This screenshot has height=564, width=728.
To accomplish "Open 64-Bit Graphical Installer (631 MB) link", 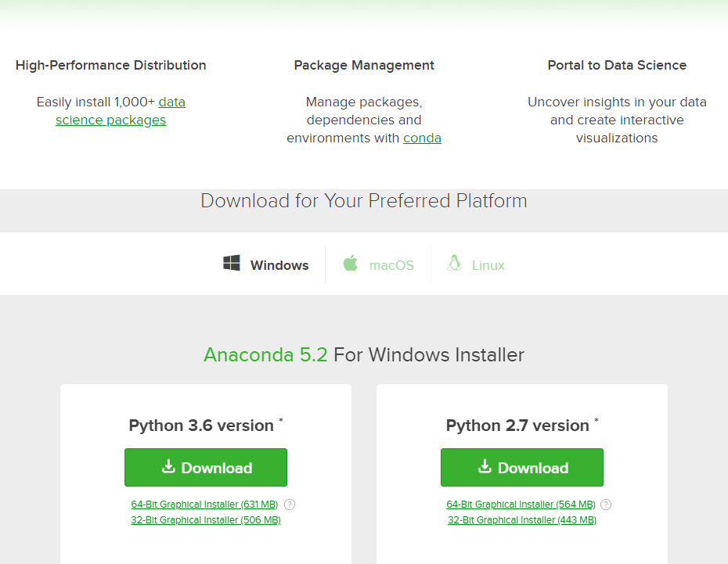I will tap(204, 505).
